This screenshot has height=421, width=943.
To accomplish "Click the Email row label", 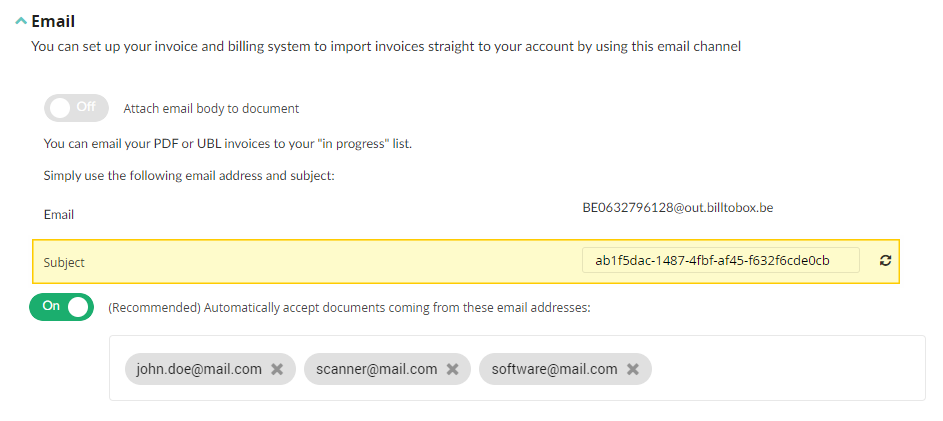I will 59,215.
